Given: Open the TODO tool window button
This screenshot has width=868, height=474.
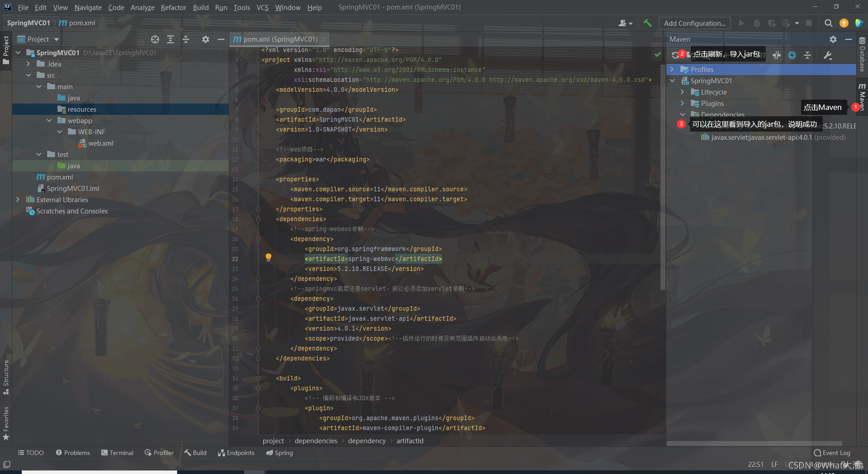Looking at the screenshot, I should click(x=31, y=453).
